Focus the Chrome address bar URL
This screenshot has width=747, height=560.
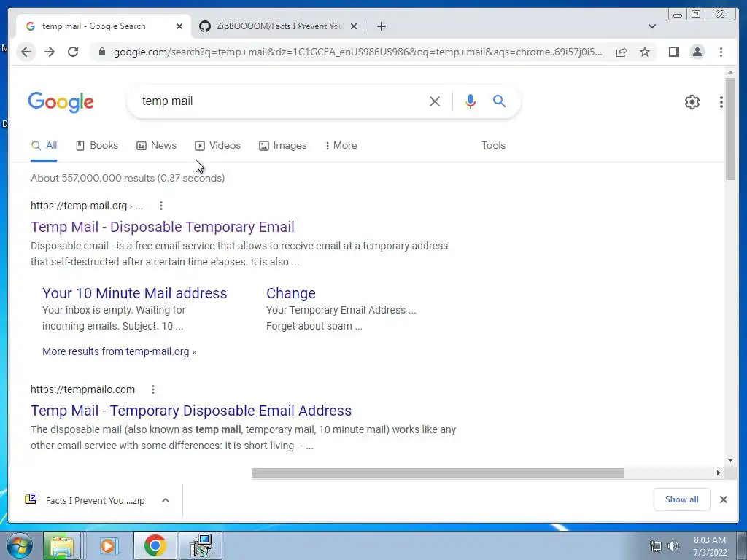(x=357, y=52)
